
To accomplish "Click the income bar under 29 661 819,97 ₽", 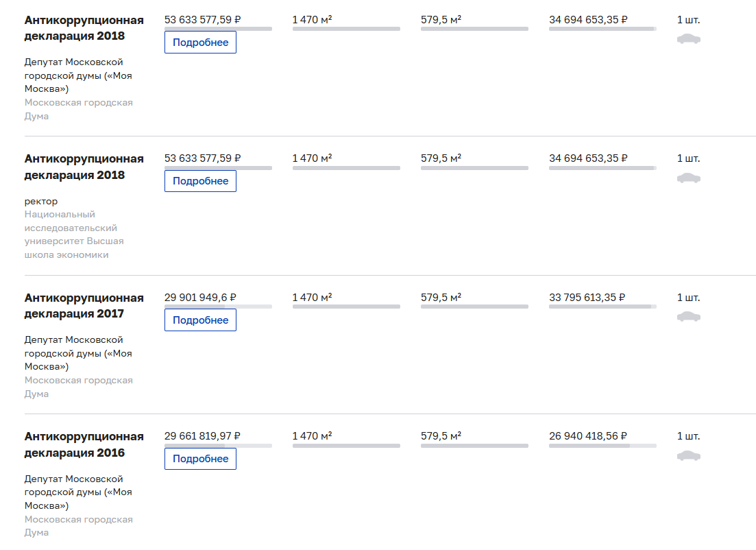I will point(218,446).
